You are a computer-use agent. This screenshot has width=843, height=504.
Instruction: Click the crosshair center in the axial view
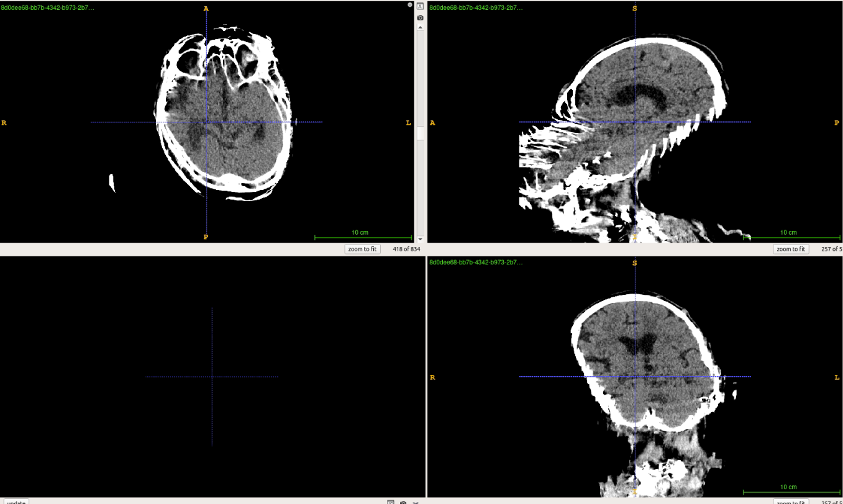click(206, 122)
